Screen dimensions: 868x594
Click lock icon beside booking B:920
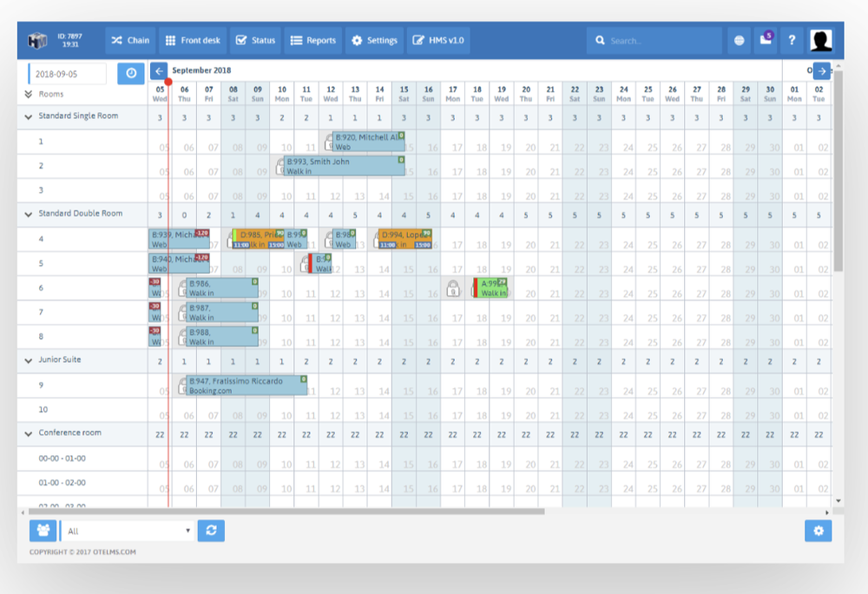329,142
